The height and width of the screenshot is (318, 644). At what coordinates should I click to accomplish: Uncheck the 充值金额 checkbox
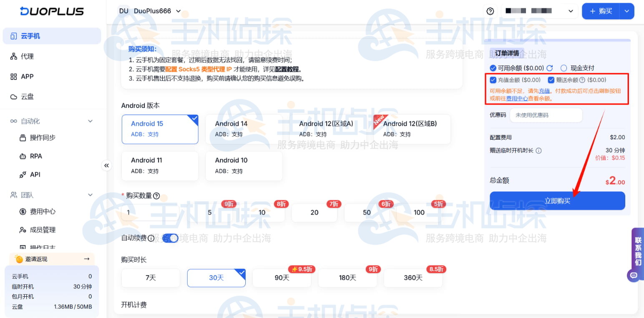click(x=493, y=80)
